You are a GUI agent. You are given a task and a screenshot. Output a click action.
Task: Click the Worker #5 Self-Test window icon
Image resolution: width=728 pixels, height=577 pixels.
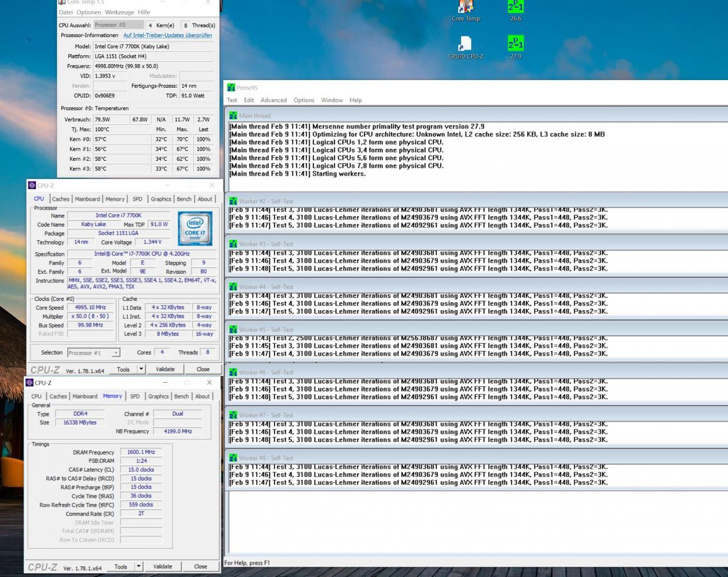point(233,329)
